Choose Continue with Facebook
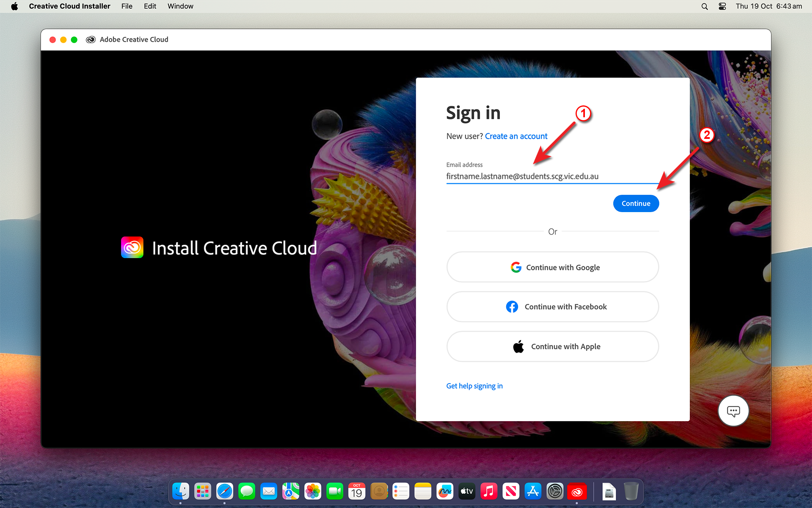 (x=553, y=307)
